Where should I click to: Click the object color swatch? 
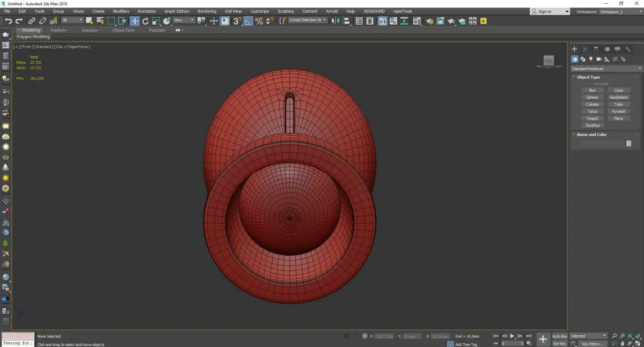click(x=628, y=144)
